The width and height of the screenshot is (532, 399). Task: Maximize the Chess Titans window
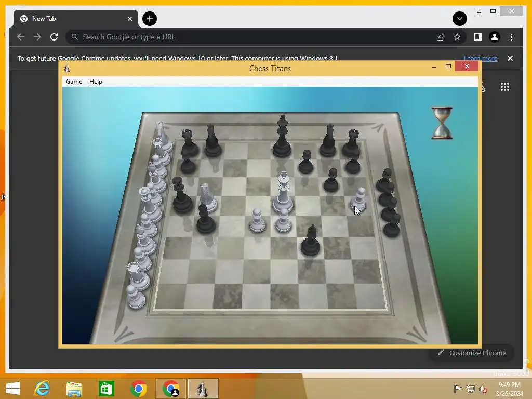tap(448, 66)
